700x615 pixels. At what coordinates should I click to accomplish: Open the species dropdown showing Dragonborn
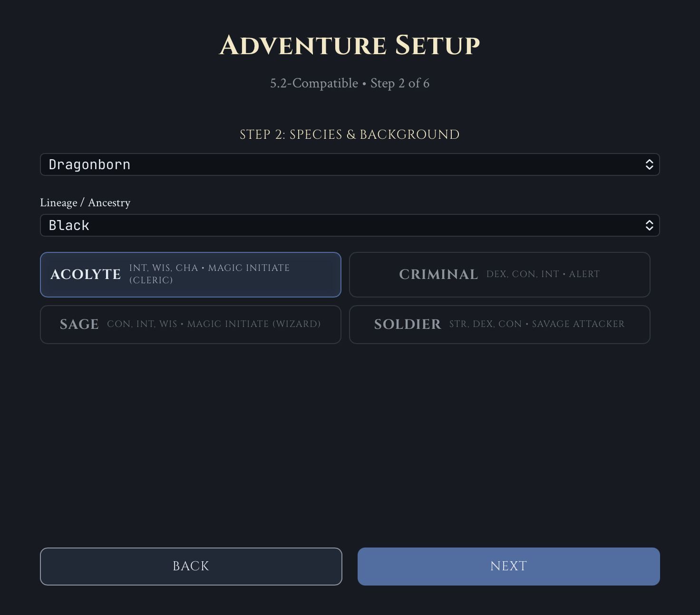coord(350,164)
